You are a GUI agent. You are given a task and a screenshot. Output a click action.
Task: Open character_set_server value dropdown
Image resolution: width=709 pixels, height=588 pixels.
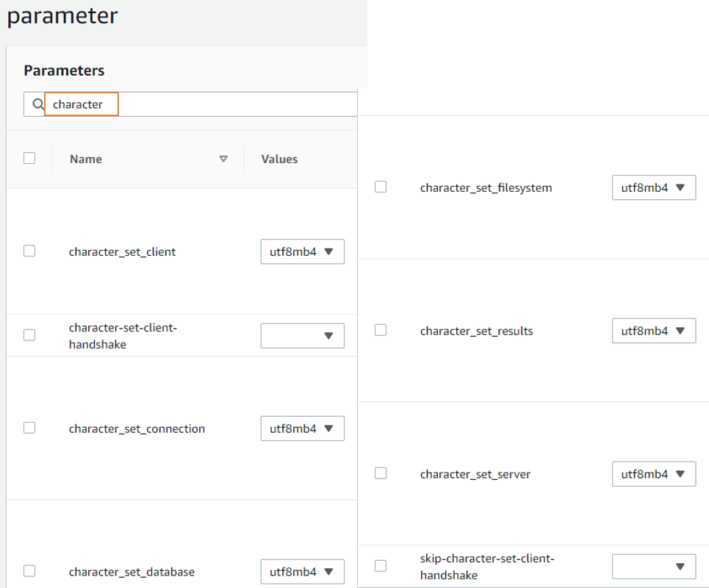pos(654,474)
